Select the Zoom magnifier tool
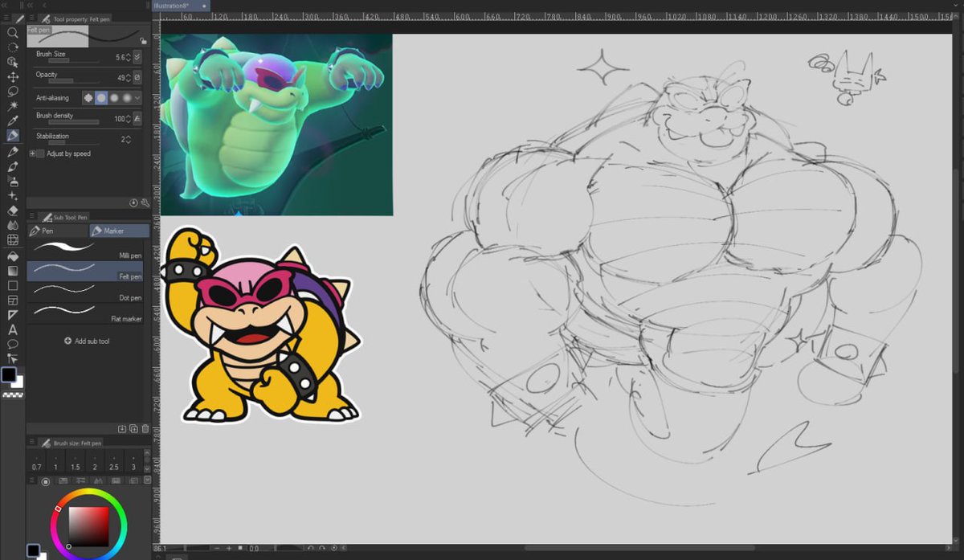This screenshot has height=560, width=964. (13, 33)
